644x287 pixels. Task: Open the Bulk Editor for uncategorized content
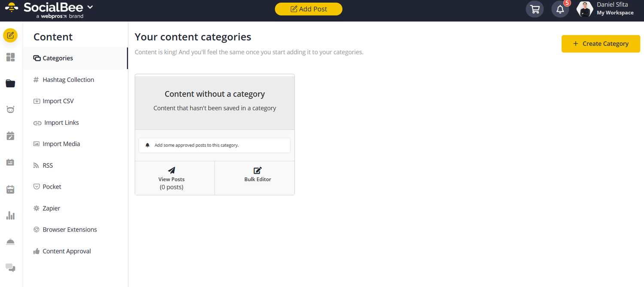(x=257, y=178)
